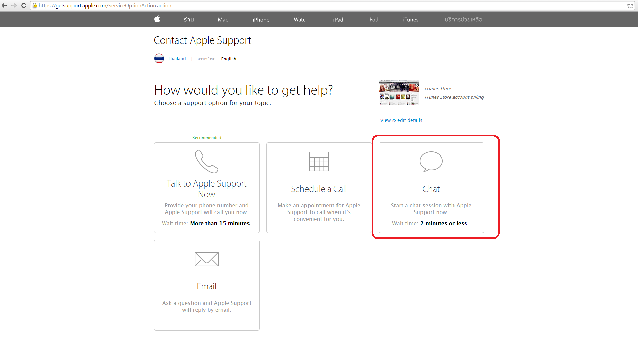Open the Watch navigation item
This screenshot has width=644, height=341.
(x=301, y=20)
